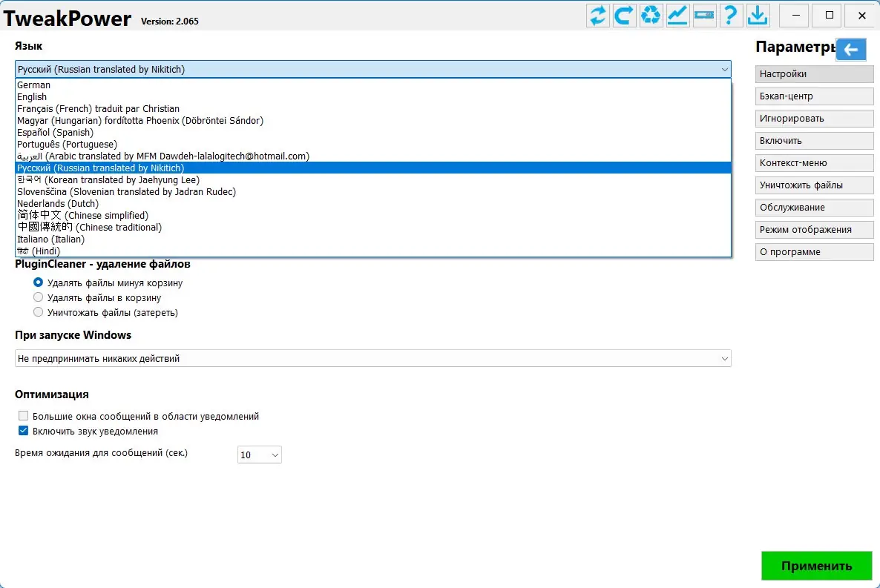Select Hindi language option
This screenshot has width=880, height=588.
point(372,251)
